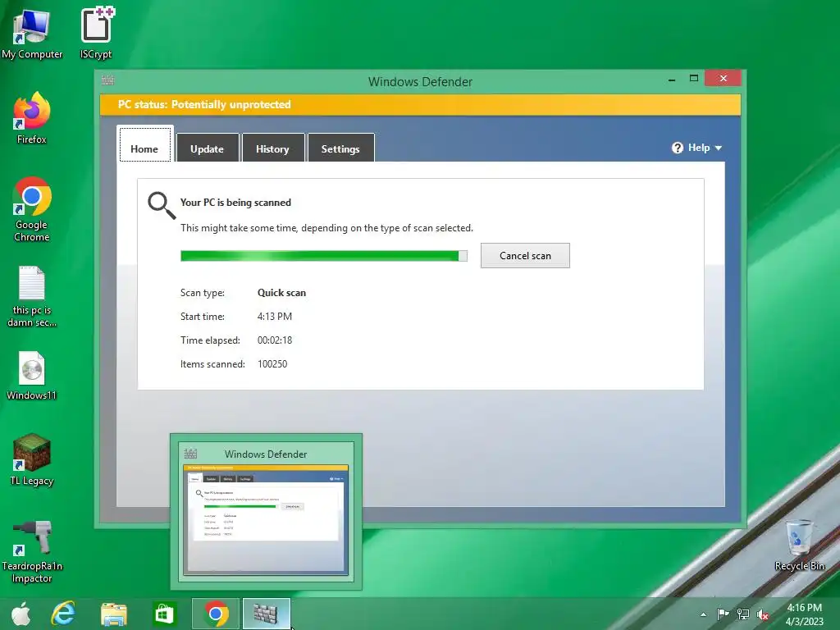The width and height of the screenshot is (840, 630).
Task: Open the Windows Store taskbar icon
Action: (164, 614)
